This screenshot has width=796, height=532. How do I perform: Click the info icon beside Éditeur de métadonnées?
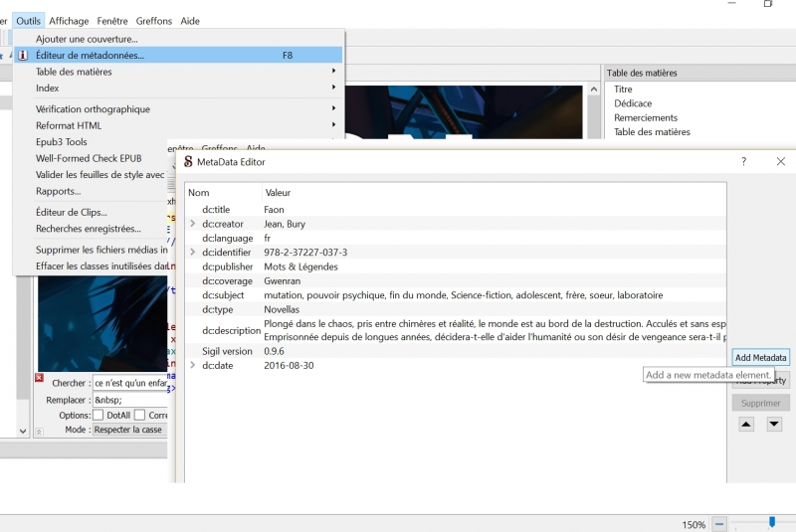coord(23,56)
